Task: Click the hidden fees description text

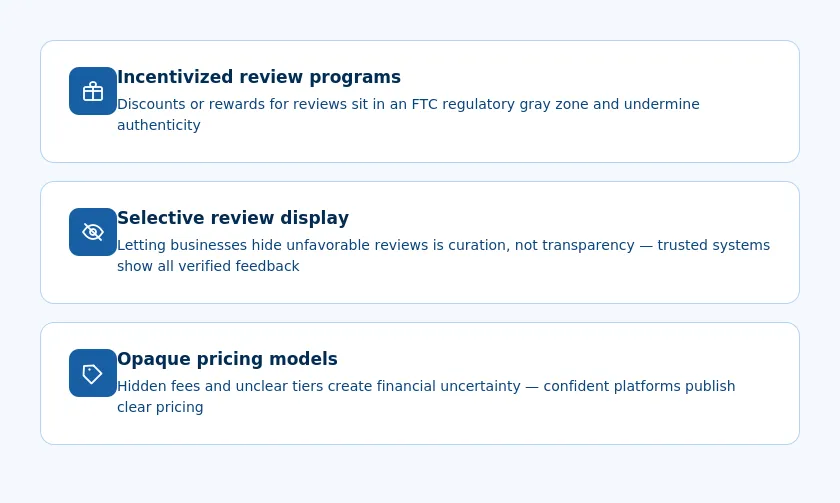Action: pos(426,396)
